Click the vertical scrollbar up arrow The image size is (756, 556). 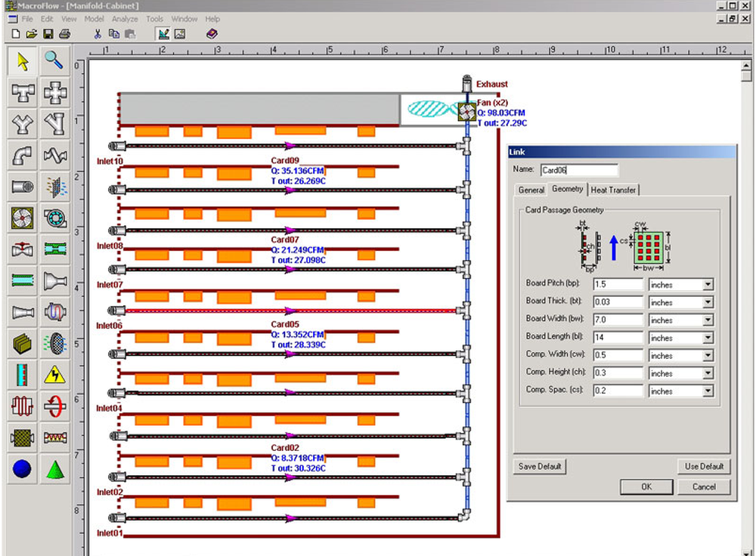tap(746, 65)
